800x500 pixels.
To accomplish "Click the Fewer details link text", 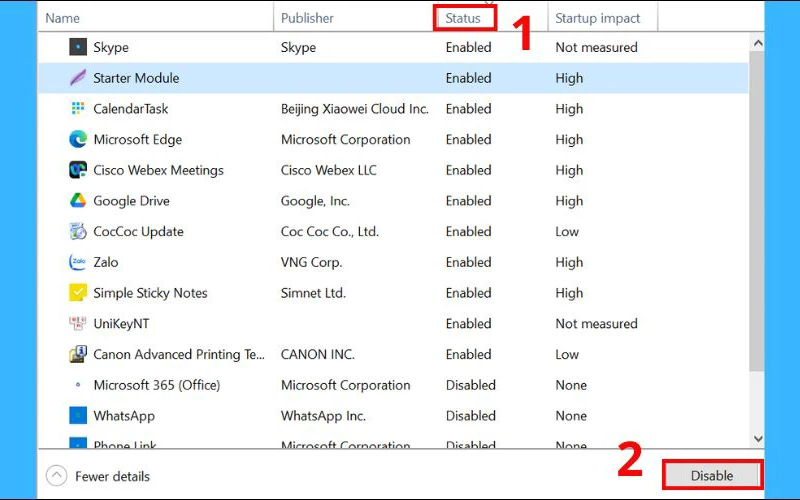I will (112, 476).
